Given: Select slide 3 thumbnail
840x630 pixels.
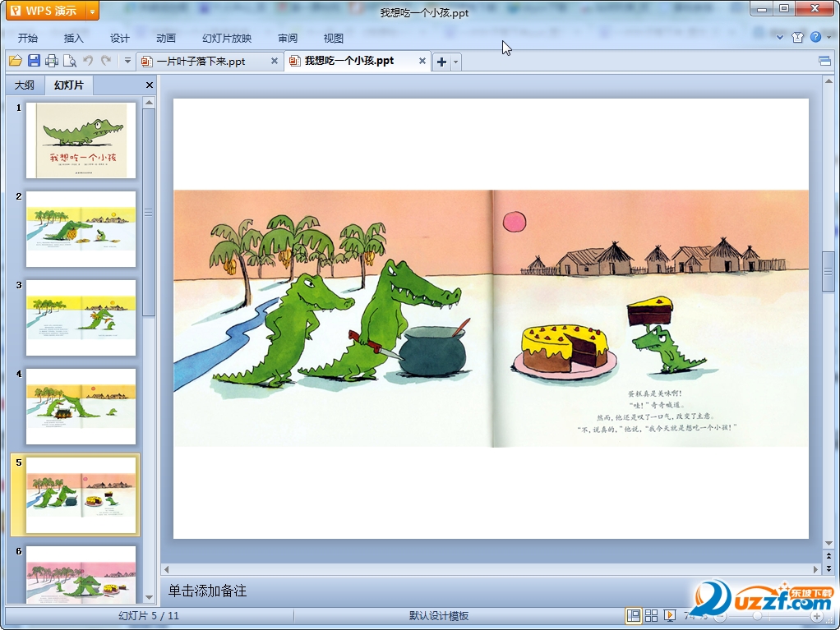Looking at the screenshot, I should (81, 318).
